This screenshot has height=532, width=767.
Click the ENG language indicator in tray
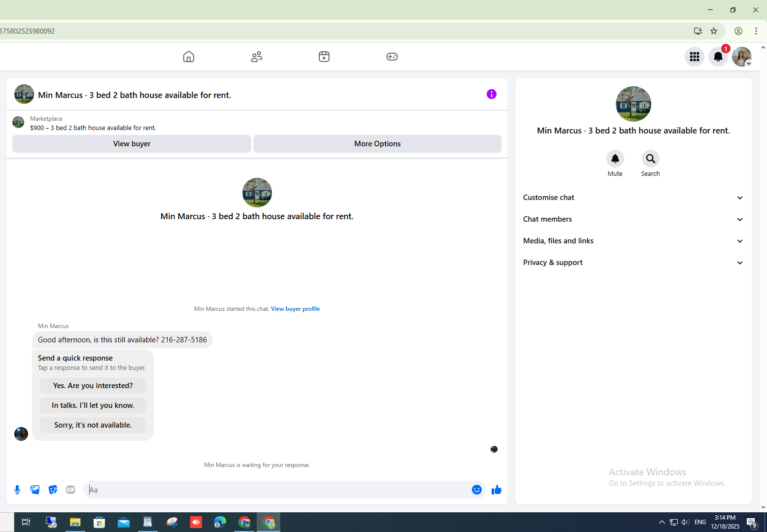pos(700,522)
